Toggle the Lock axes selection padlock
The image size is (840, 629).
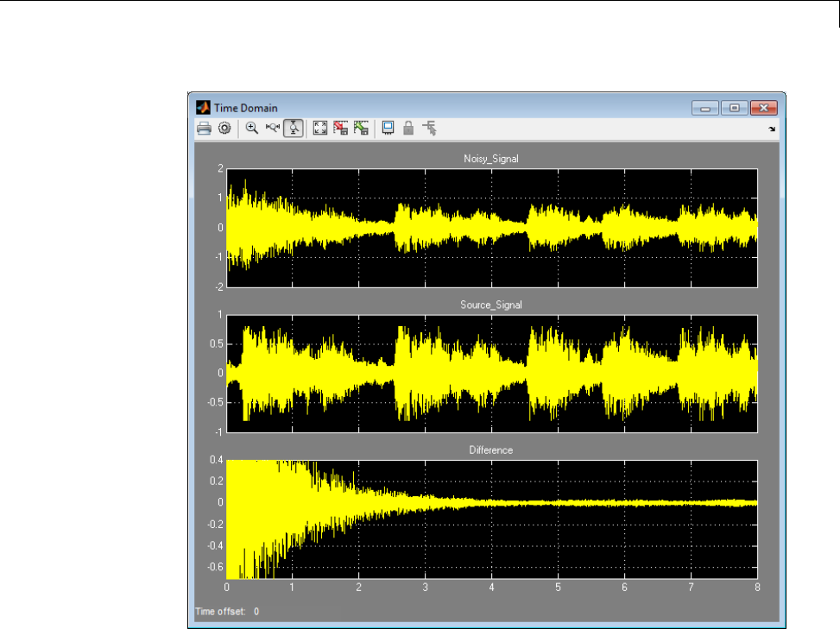click(x=408, y=129)
